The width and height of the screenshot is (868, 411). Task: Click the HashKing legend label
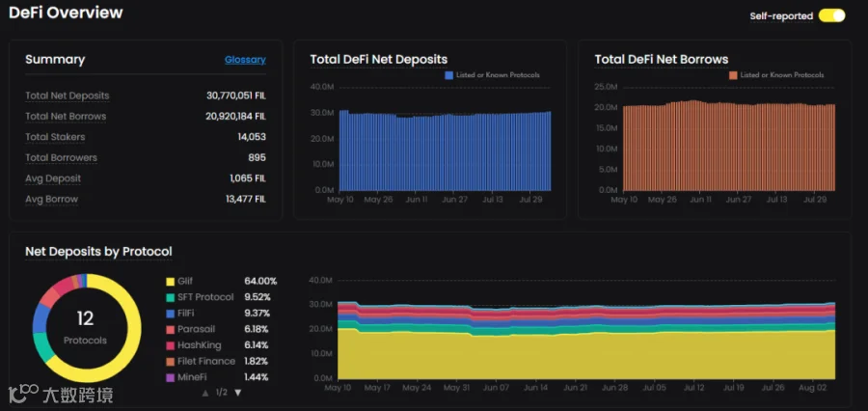point(200,345)
